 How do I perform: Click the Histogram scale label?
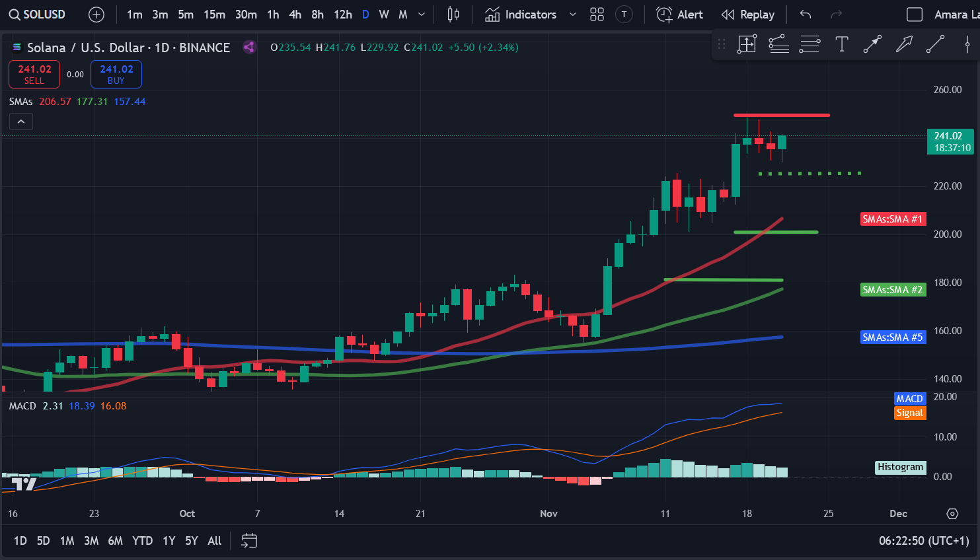[900, 468]
